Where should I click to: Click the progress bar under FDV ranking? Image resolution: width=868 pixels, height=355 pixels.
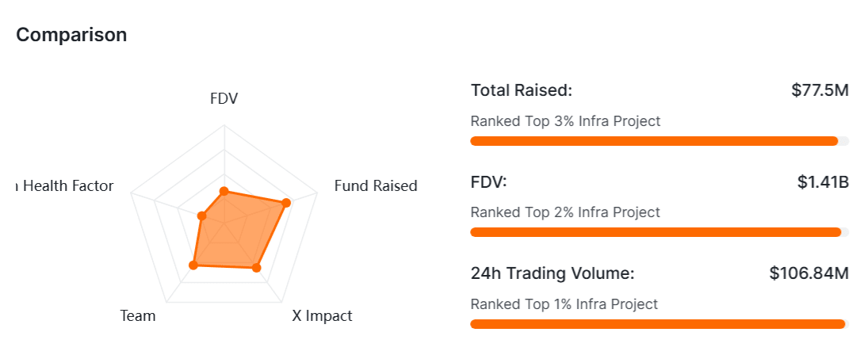click(x=655, y=232)
